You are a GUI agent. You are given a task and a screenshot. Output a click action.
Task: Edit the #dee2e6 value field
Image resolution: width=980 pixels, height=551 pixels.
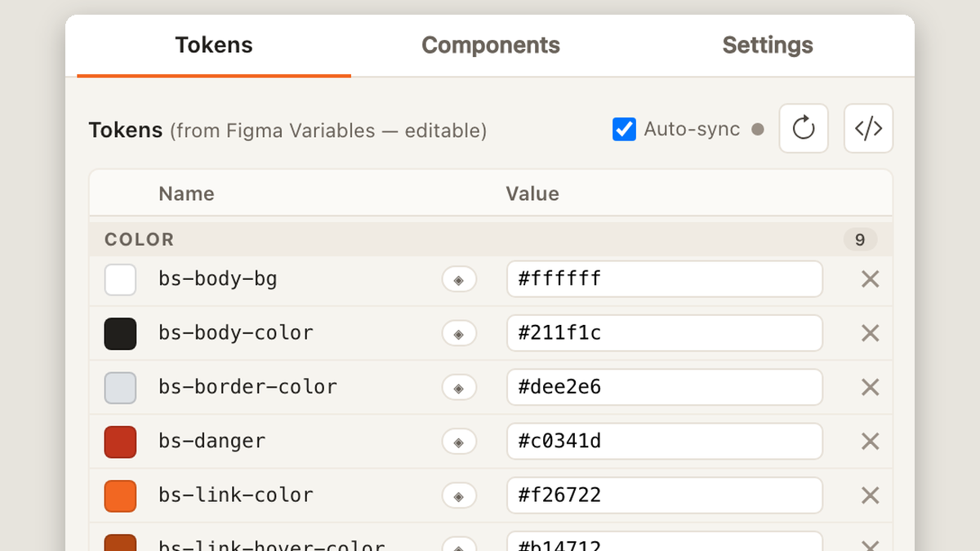[665, 387]
